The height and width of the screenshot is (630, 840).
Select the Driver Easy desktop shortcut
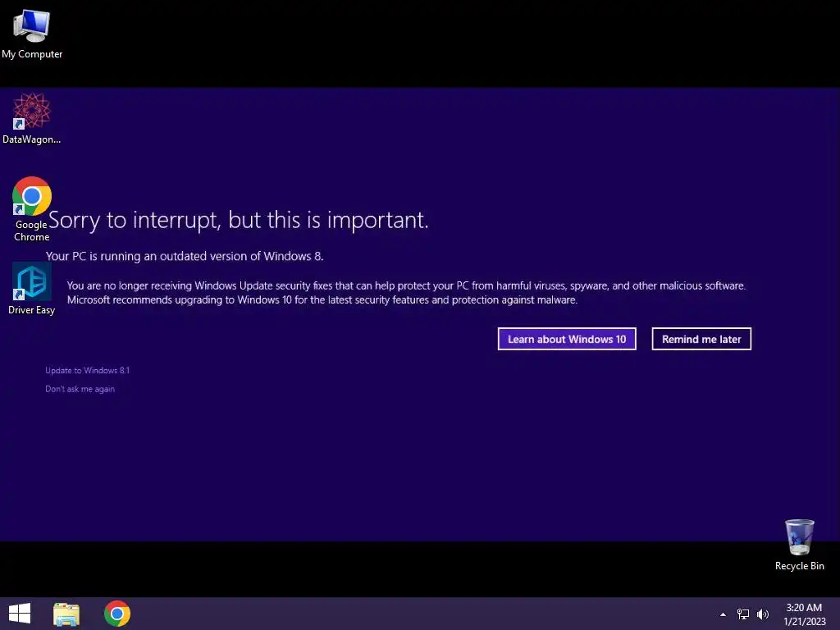coord(32,288)
